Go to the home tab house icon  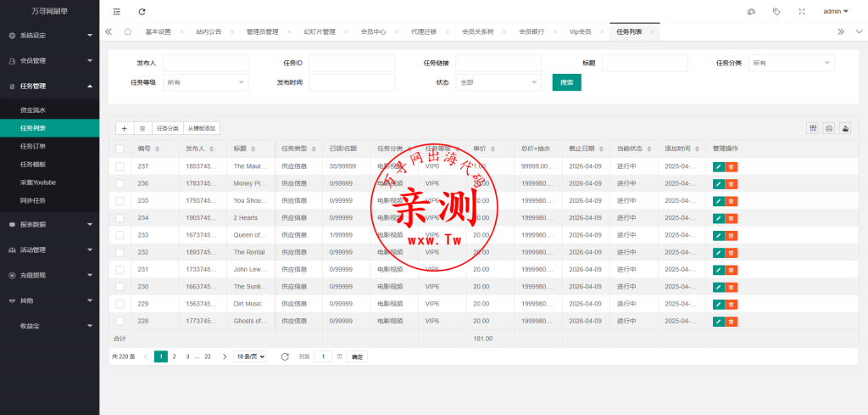click(128, 31)
